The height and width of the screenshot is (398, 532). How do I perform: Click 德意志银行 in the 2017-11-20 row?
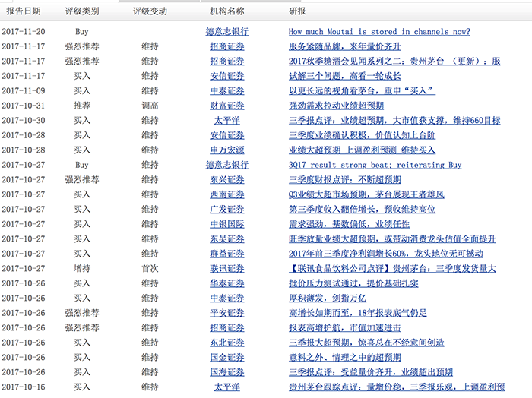[227, 32]
